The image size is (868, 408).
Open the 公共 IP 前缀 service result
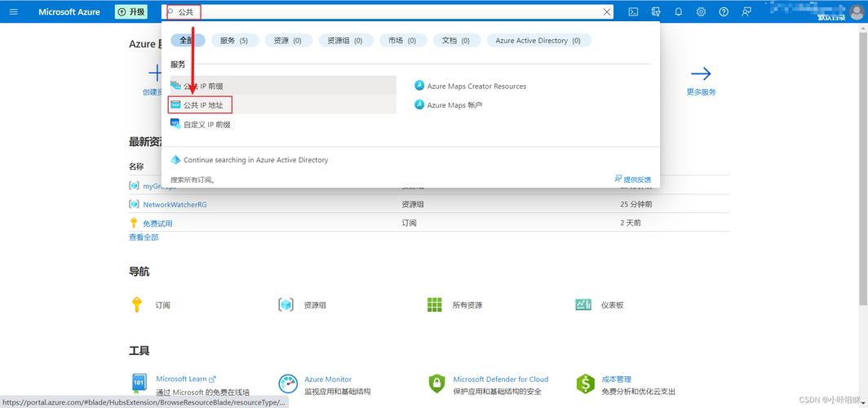[x=282, y=86]
